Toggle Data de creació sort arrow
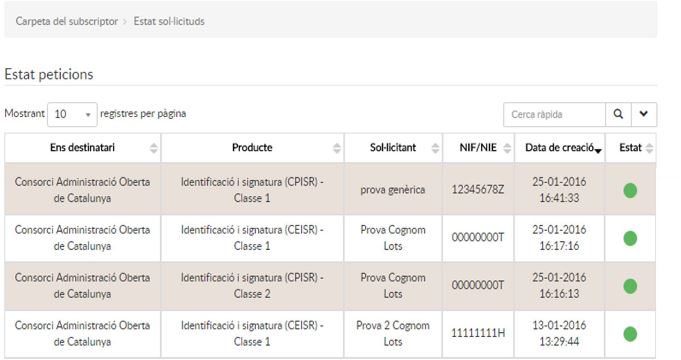Image resolution: width=681 pixels, height=360 pixels. pyautogui.click(x=598, y=151)
